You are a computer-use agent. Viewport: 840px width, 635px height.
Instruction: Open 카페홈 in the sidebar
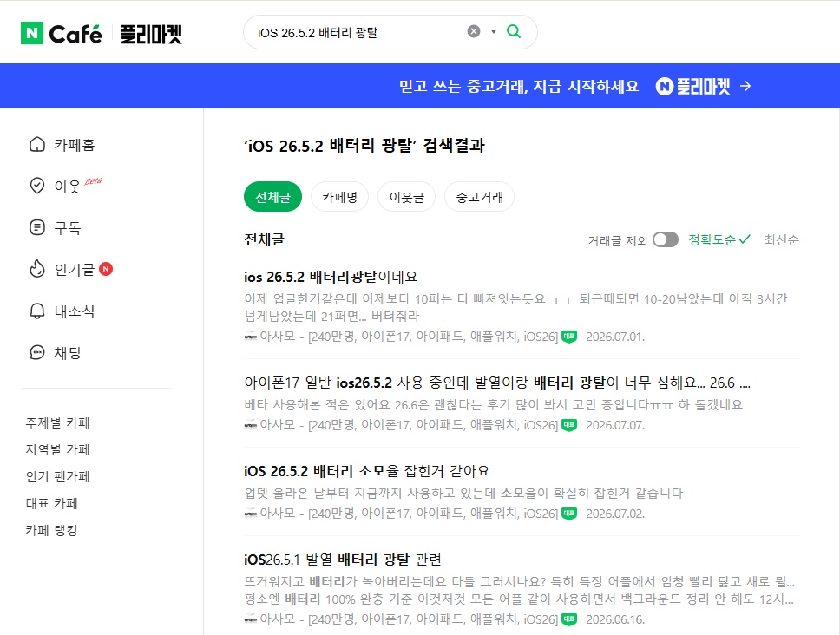click(x=75, y=145)
